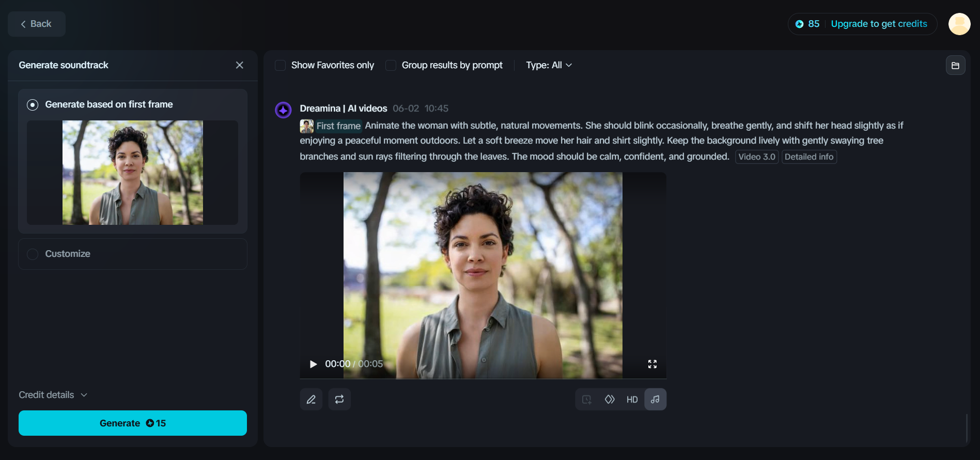980x460 pixels.
Task: Click the frame interpolation icon
Action: coord(610,400)
